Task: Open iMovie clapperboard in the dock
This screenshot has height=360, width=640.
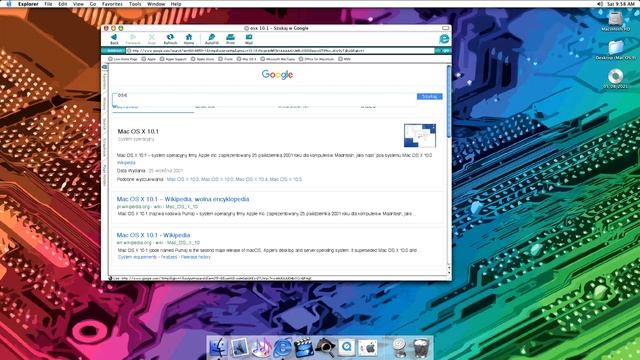Action: (x=304, y=348)
